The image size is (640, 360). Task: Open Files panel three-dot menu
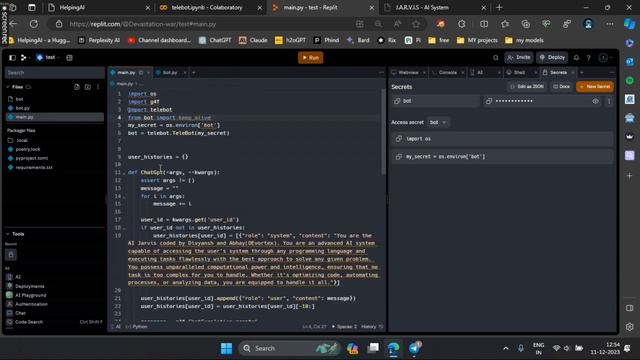98,87
